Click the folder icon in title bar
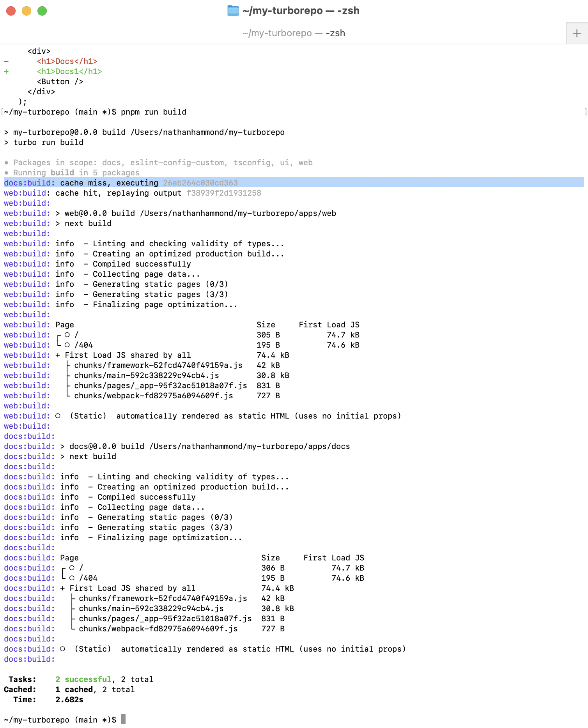588x728 pixels. 233,11
